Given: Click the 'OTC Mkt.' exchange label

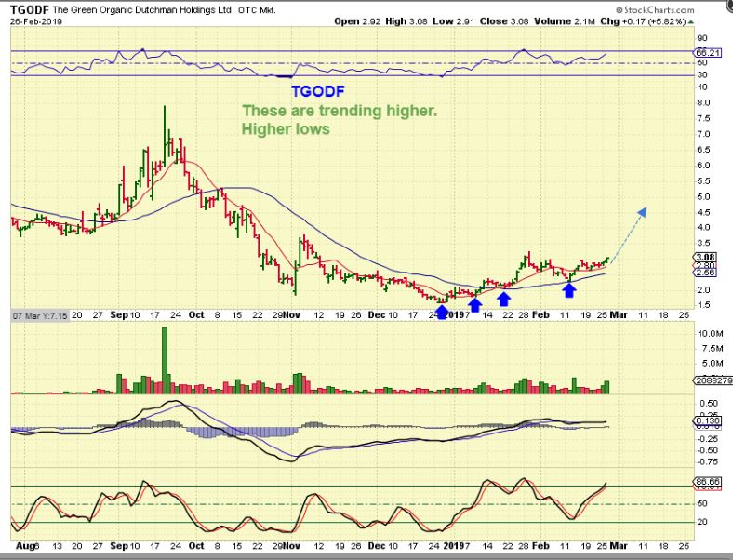Looking at the screenshot, I should click(x=257, y=10).
